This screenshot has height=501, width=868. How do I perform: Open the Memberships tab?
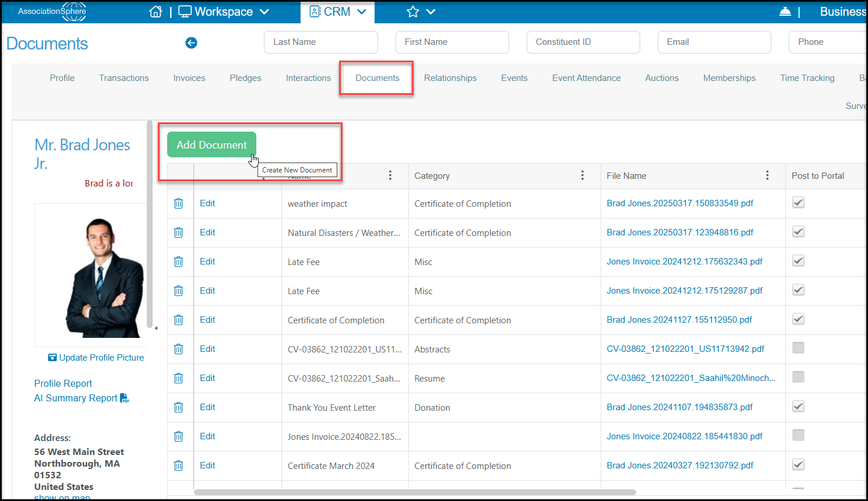[x=729, y=78]
